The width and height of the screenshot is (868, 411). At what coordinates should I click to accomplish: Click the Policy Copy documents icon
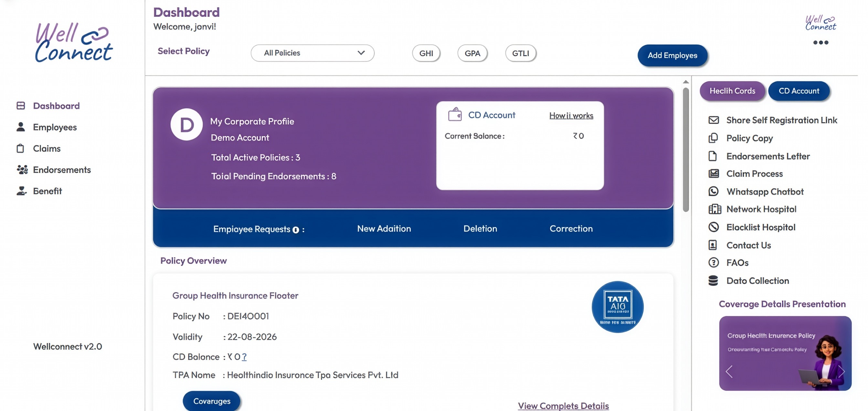point(713,138)
